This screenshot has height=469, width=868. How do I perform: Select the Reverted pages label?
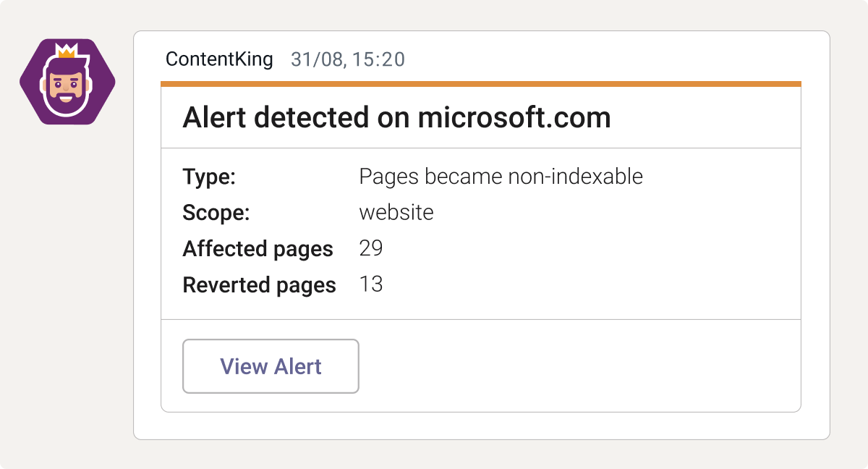point(259,284)
